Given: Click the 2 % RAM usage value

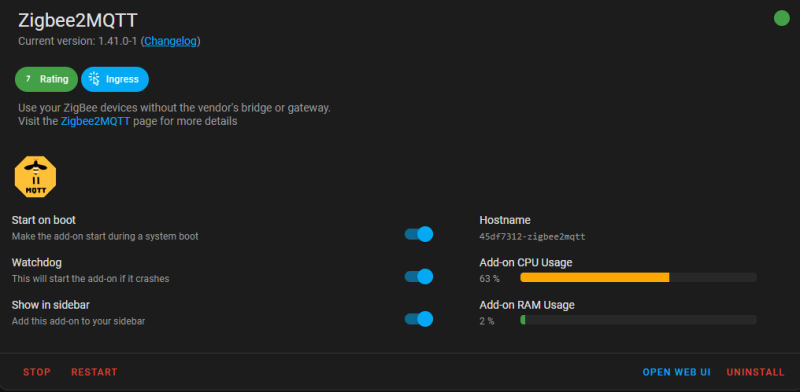Looking at the screenshot, I should 487,321.
